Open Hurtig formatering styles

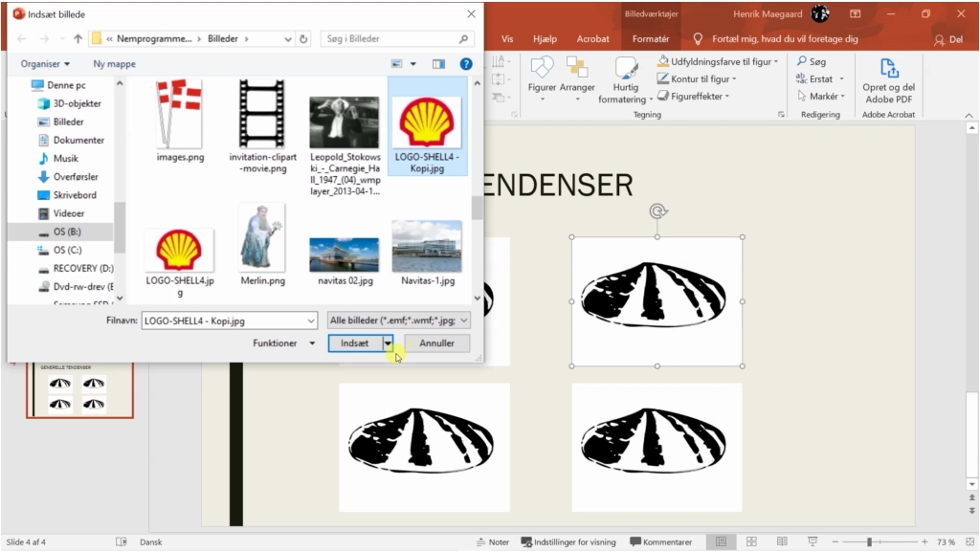[x=625, y=80]
